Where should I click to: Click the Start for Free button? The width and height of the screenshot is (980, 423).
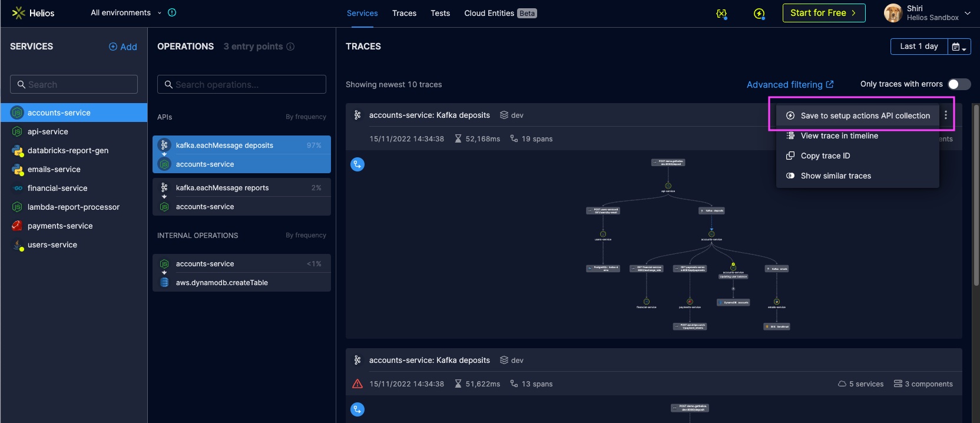tap(824, 13)
